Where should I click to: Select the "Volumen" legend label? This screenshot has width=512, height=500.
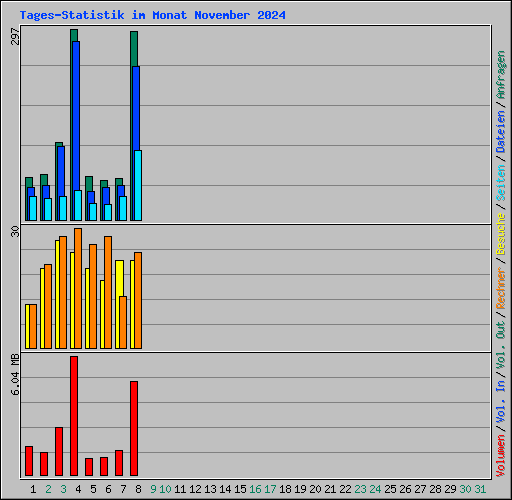click(x=501, y=456)
